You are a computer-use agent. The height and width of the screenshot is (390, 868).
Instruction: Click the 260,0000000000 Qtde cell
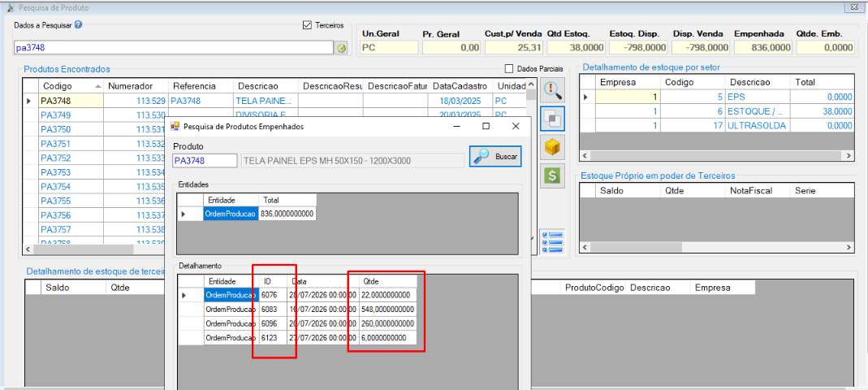(x=387, y=323)
